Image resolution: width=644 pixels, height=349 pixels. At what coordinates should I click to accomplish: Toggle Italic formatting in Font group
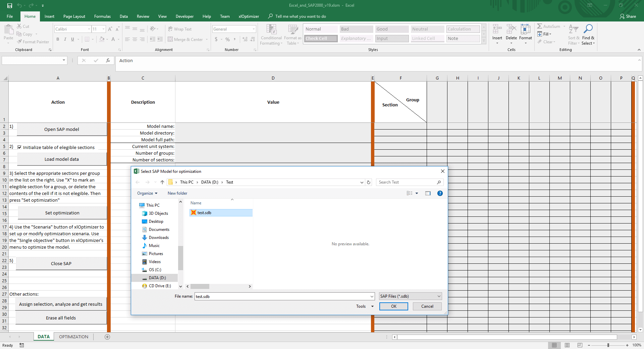tap(65, 39)
